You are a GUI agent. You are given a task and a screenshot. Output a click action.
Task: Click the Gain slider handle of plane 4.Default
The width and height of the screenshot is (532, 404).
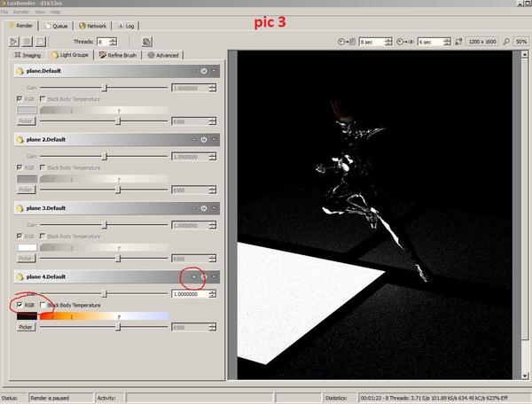(105, 293)
